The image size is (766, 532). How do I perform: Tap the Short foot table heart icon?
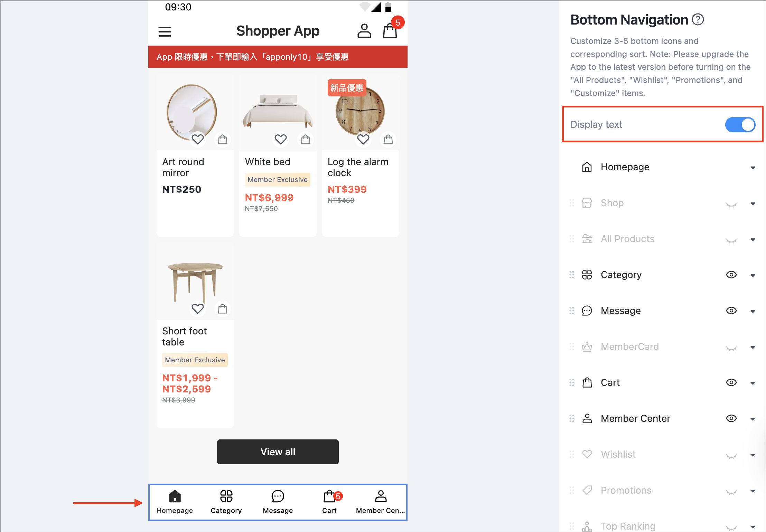pyautogui.click(x=198, y=308)
